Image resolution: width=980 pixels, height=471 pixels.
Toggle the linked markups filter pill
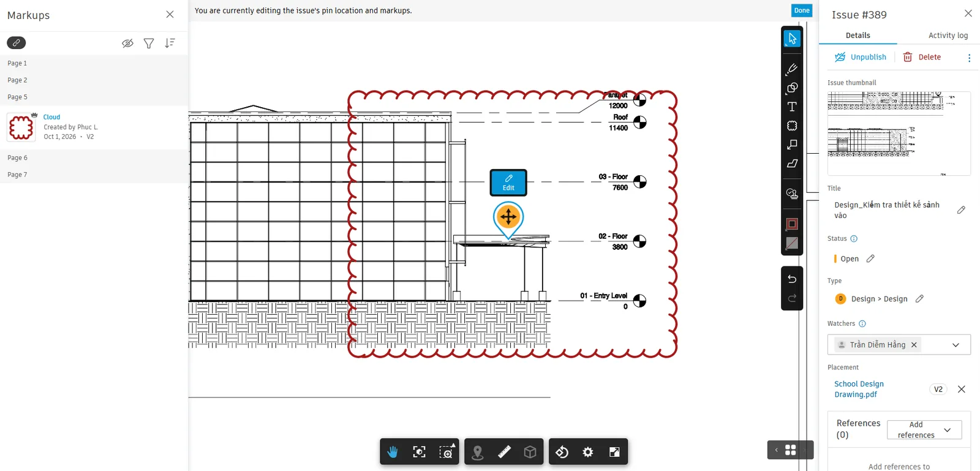(x=17, y=43)
